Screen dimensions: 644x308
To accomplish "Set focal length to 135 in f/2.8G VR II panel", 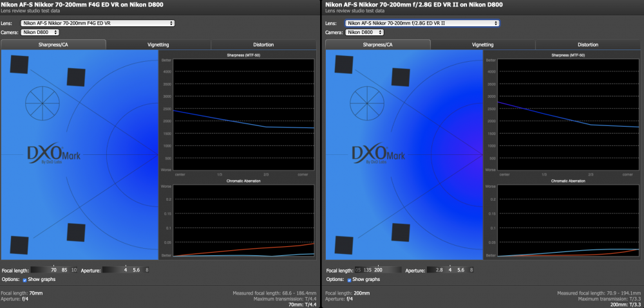I will [368, 270].
